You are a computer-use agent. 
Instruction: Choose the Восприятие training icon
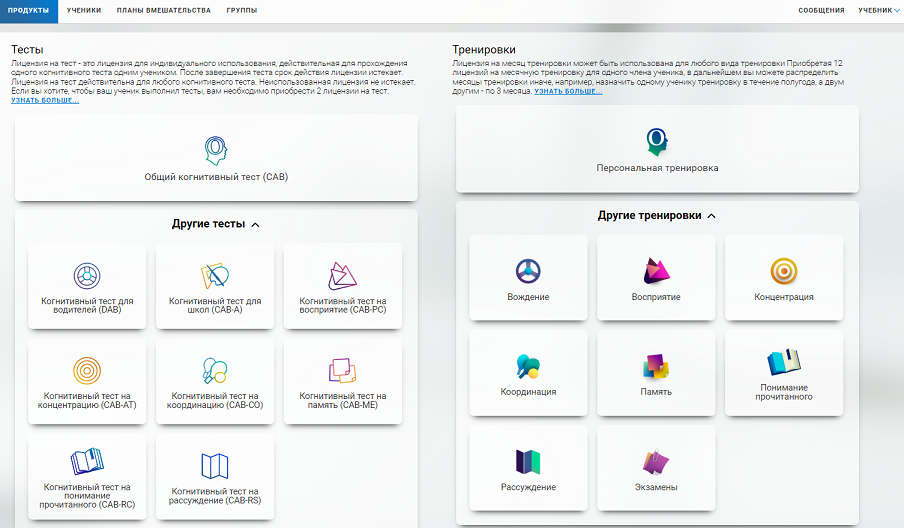coord(656,270)
